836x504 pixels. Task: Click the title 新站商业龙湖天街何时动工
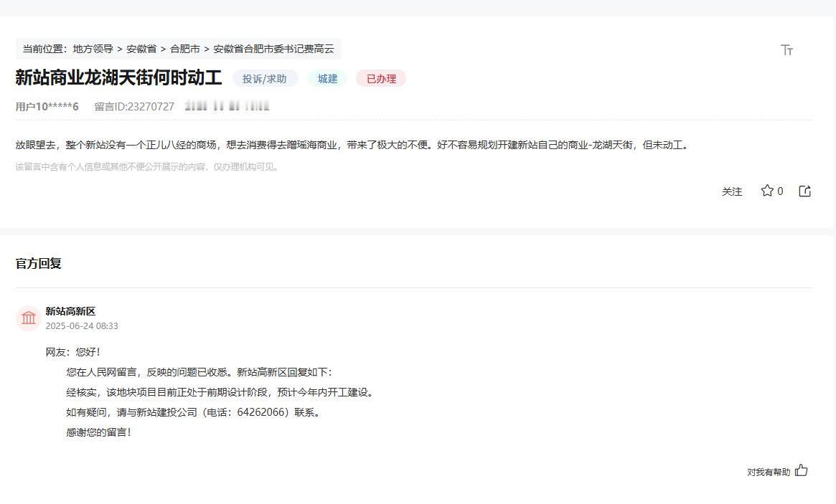pos(118,77)
